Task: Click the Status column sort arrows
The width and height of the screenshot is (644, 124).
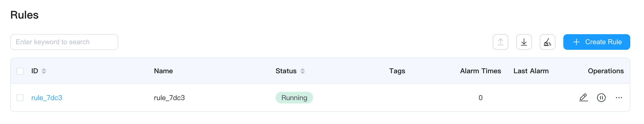Action: coord(302,71)
